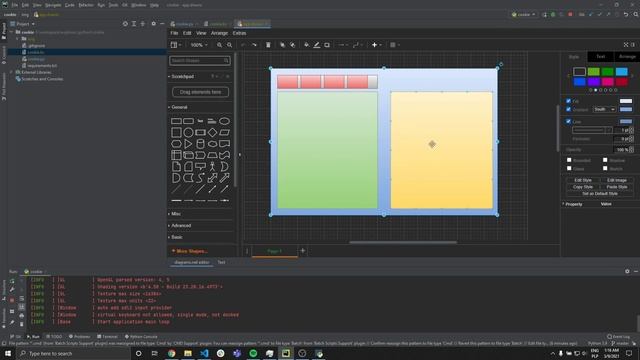Screen dimensions: 640x360
Task: Enable the Glass checkbox
Action: click(569, 168)
